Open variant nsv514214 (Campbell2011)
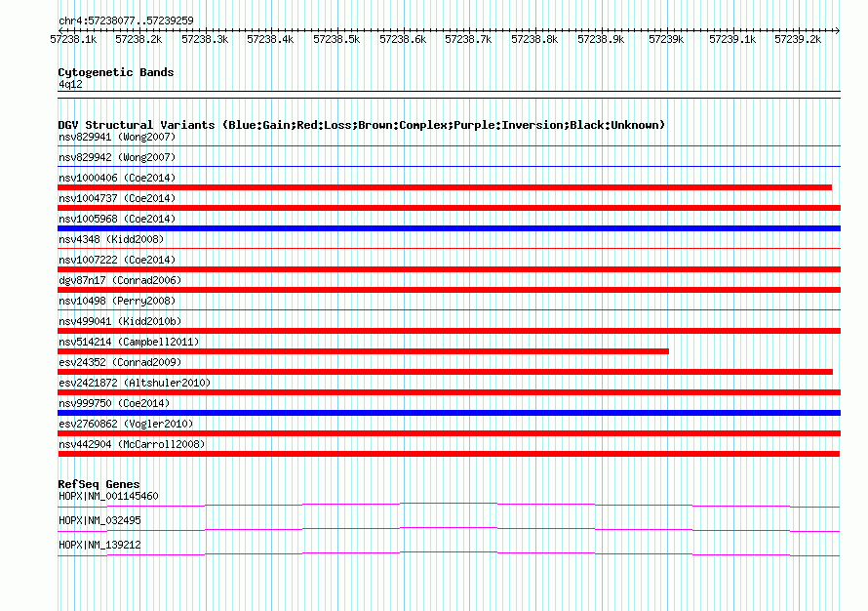The width and height of the screenshot is (868, 611). click(x=129, y=342)
